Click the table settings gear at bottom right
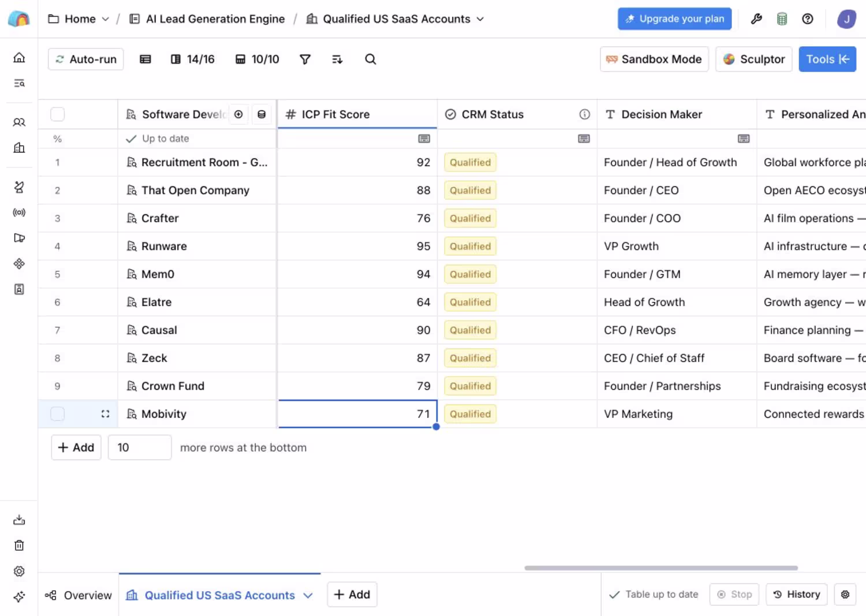The height and width of the screenshot is (616, 866). [845, 594]
